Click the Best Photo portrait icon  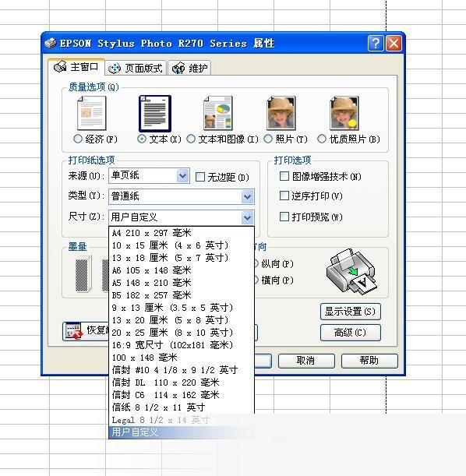point(344,113)
